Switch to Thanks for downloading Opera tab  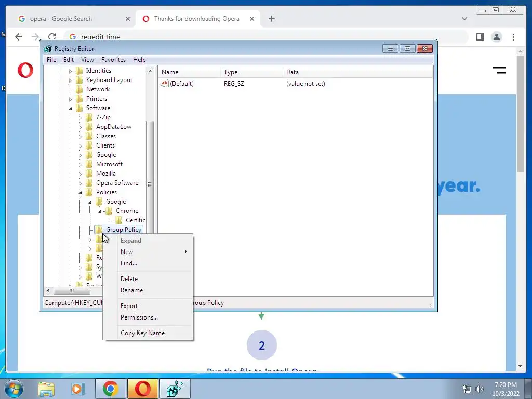point(197,19)
